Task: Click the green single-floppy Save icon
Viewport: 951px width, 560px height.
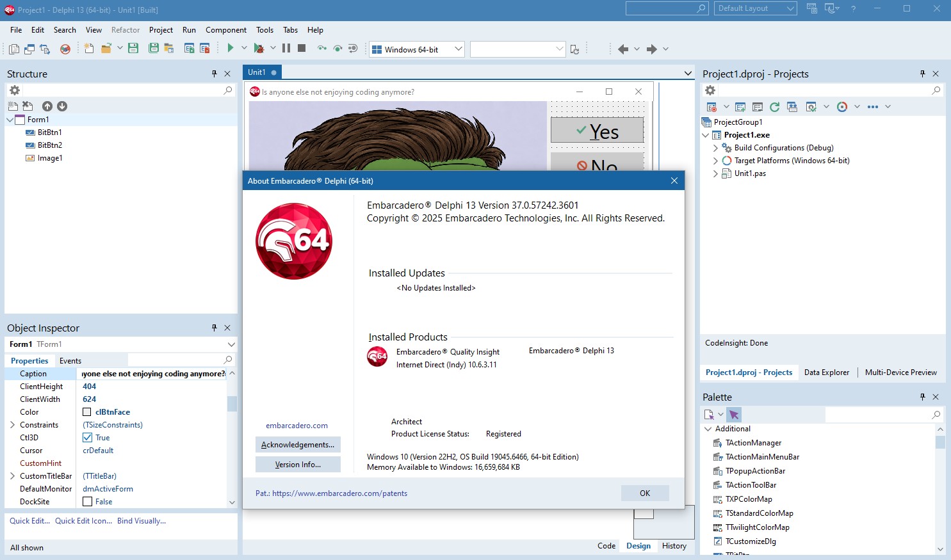Action: [x=133, y=48]
